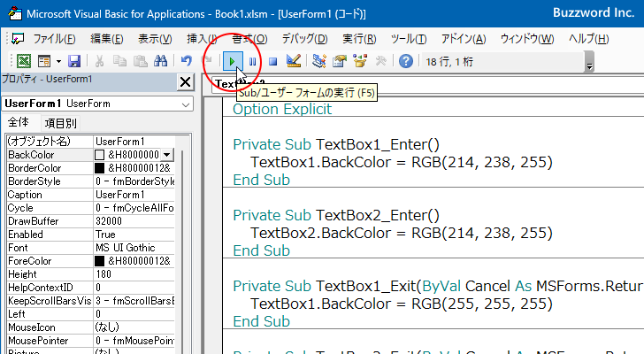Screen dimensions: 644x354
Task: Click the Toolbox wrench icon
Action: click(x=380, y=62)
